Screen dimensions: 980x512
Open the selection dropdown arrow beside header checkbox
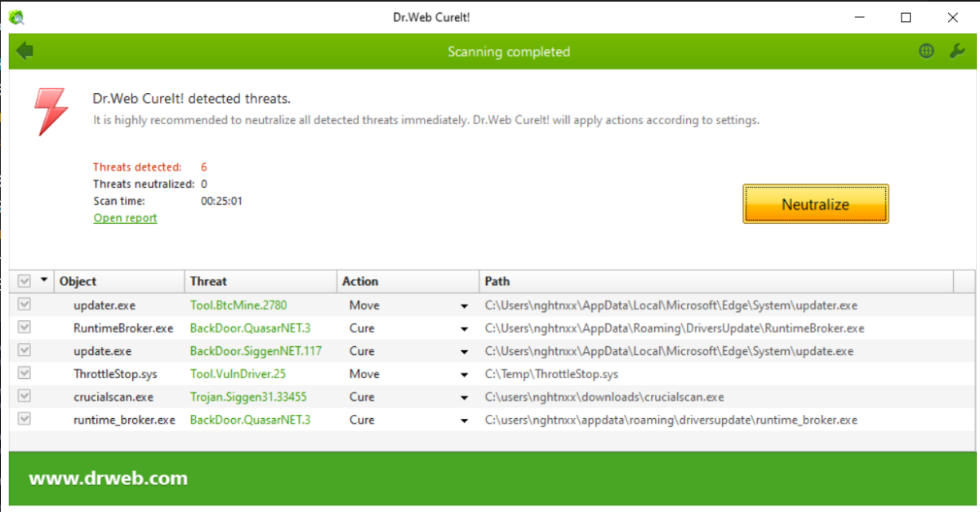43,281
